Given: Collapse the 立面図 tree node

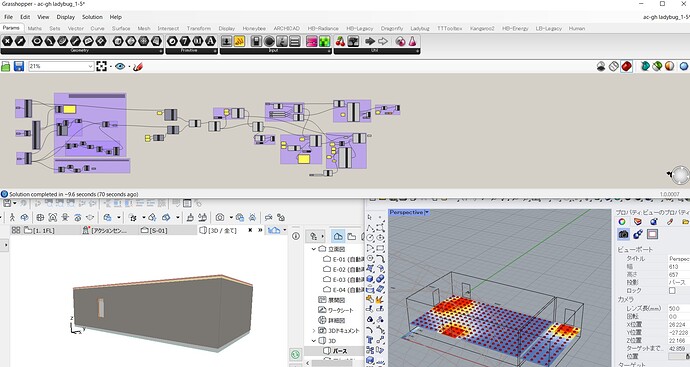Looking at the screenshot, I should click(314, 249).
